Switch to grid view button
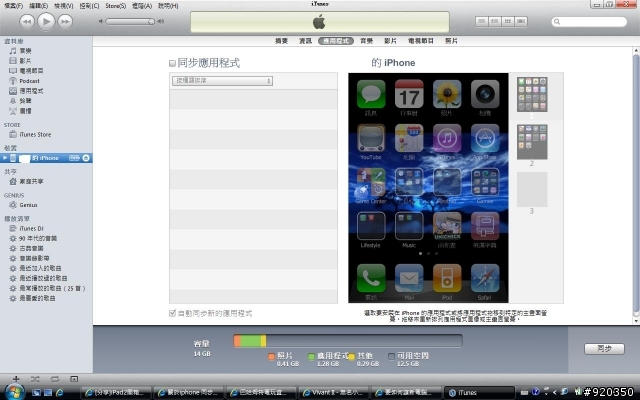 (x=508, y=21)
